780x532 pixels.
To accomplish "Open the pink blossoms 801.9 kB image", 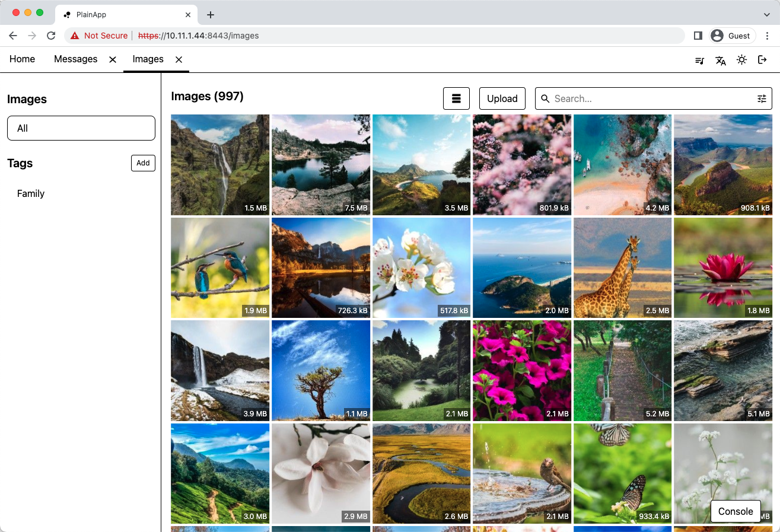I will pyautogui.click(x=522, y=165).
